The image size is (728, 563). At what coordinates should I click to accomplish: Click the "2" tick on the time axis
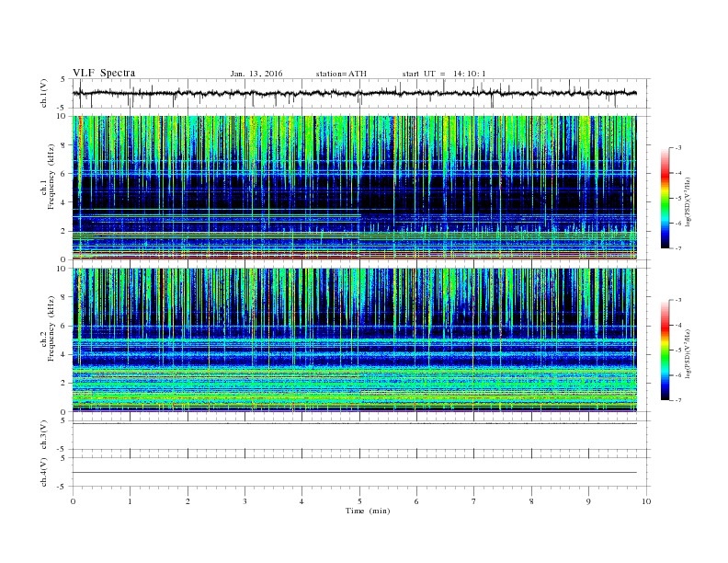[x=188, y=501]
